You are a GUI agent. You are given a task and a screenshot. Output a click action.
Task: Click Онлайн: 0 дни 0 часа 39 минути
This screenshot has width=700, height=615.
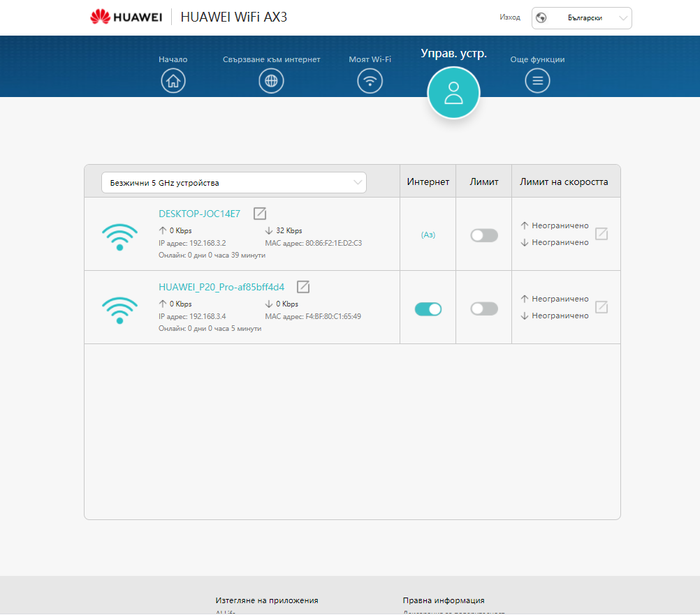click(212, 255)
